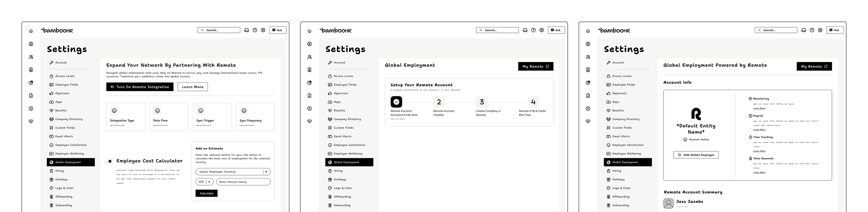The height and width of the screenshot is (212, 868).
Task: Click Ask button on Expand Your Network screen
Action: (x=278, y=30)
